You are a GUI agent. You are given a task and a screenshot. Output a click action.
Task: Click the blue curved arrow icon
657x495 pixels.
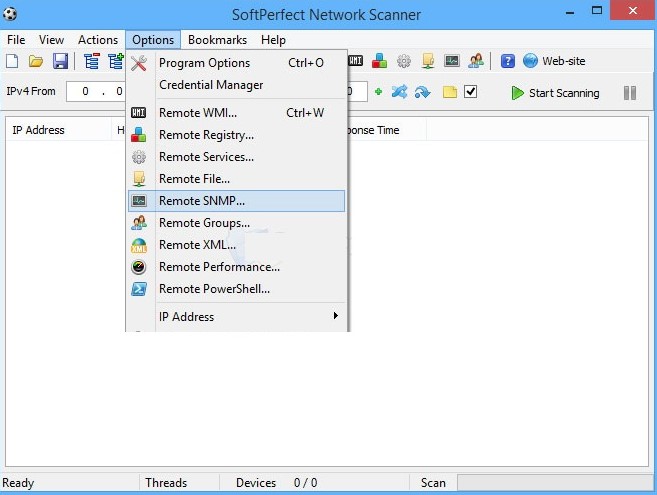pyautogui.click(x=422, y=92)
